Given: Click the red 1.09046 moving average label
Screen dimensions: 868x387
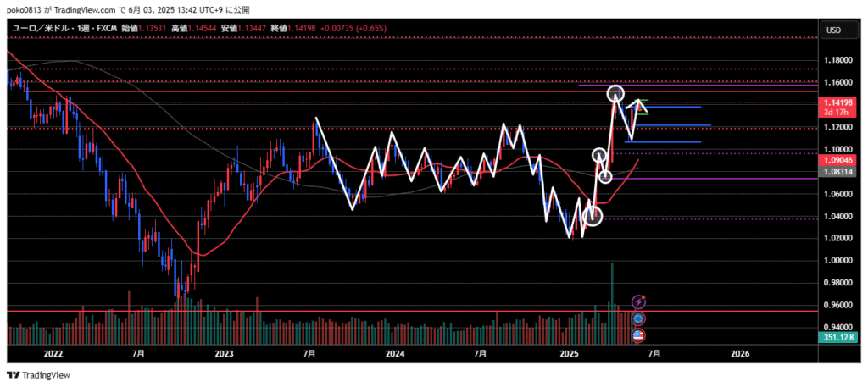Looking at the screenshot, I should coord(837,159).
